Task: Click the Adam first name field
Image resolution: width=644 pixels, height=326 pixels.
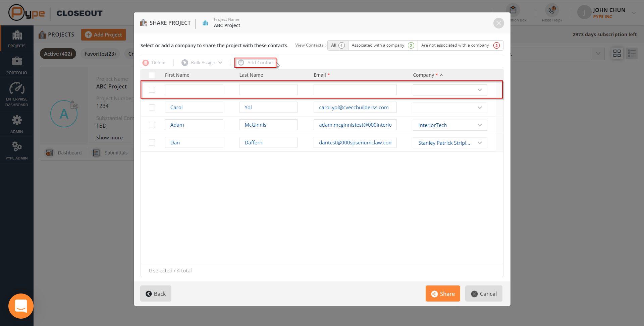Action: point(194,125)
